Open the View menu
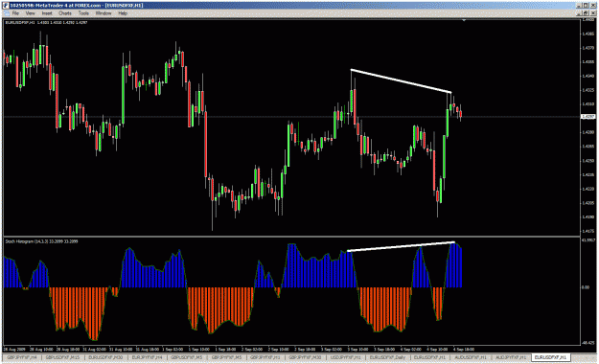 click(30, 13)
